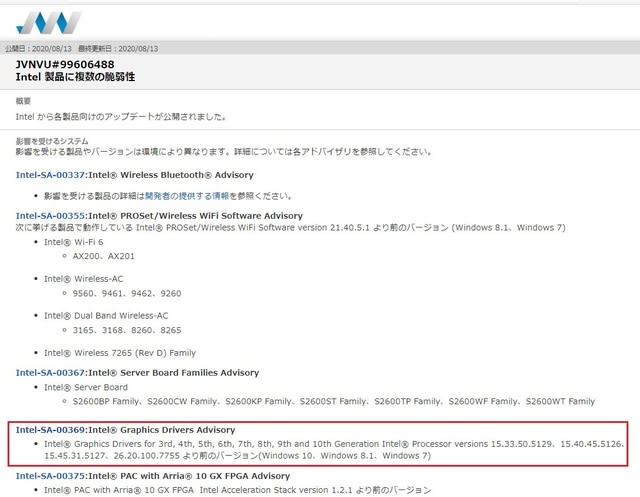Click the Graphics Drivers version list text
The width and height of the screenshot is (640, 497).
[334, 450]
